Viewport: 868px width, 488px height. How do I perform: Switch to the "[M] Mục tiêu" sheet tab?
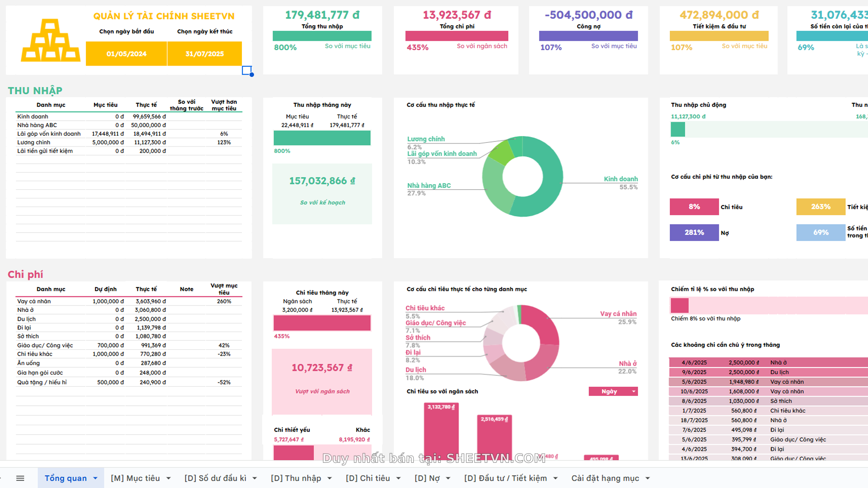pyautogui.click(x=136, y=478)
